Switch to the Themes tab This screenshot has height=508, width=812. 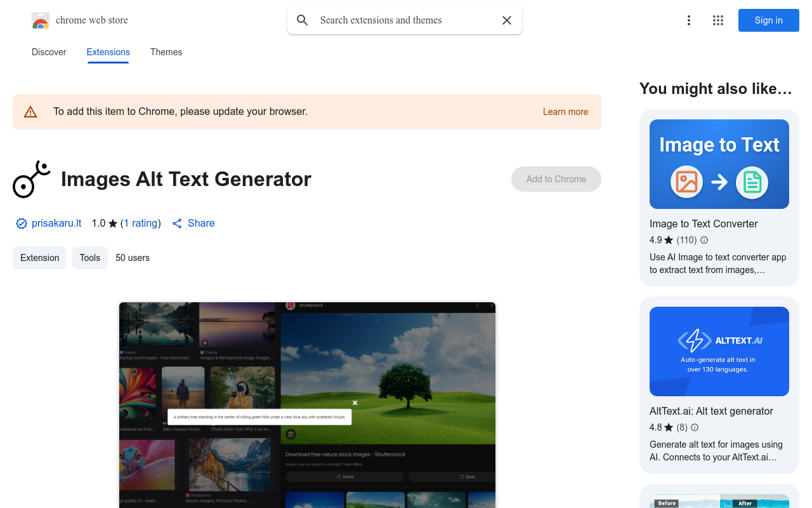pyautogui.click(x=166, y=52)
